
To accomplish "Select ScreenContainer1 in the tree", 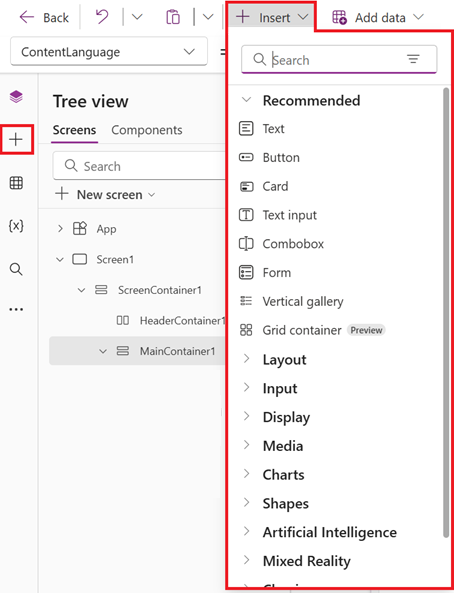I will click(x=160, y=290).
